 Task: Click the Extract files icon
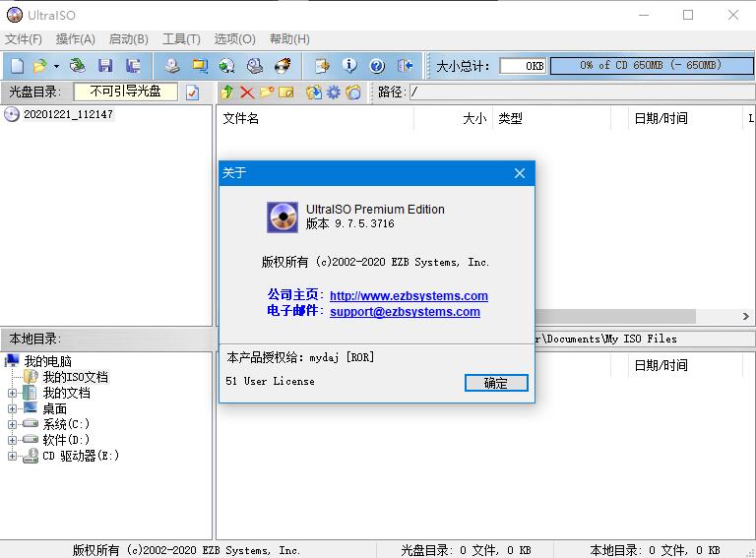[314, 92]
